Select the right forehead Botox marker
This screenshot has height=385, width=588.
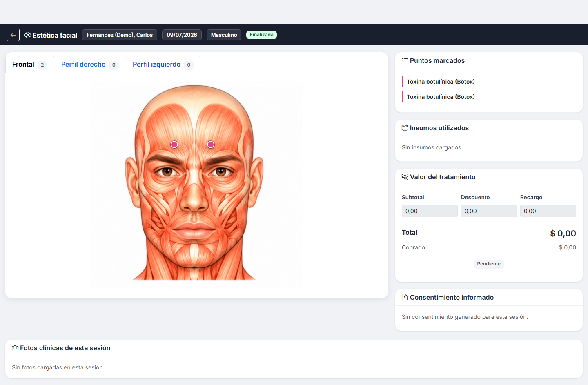pyautogui.click(x=211, y=145)
